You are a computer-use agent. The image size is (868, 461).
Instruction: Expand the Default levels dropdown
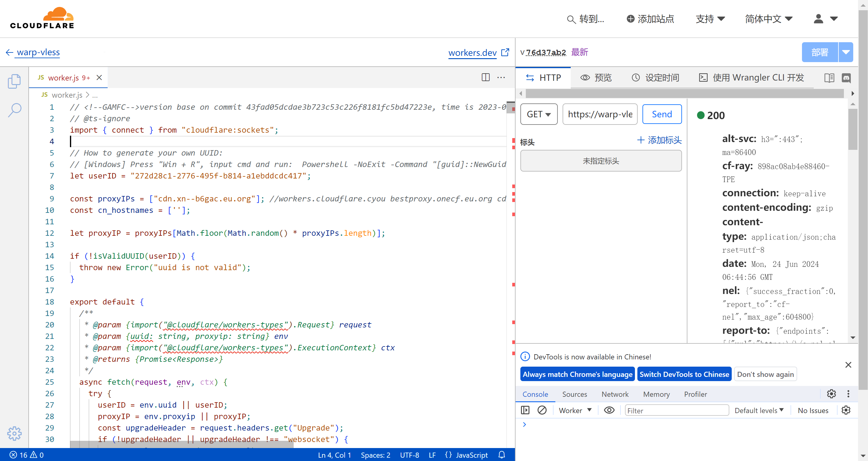click(x=759, y=410)
